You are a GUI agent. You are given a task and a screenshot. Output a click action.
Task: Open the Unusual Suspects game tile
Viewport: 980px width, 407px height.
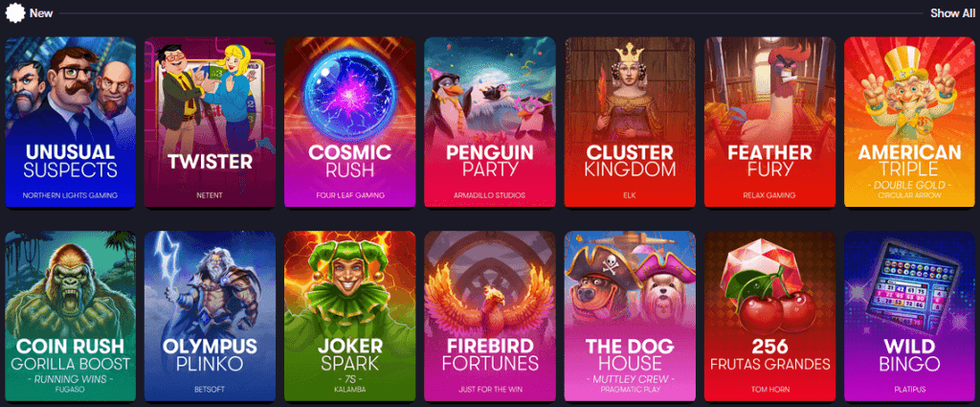pyautogui.click(x=71, y=123)
